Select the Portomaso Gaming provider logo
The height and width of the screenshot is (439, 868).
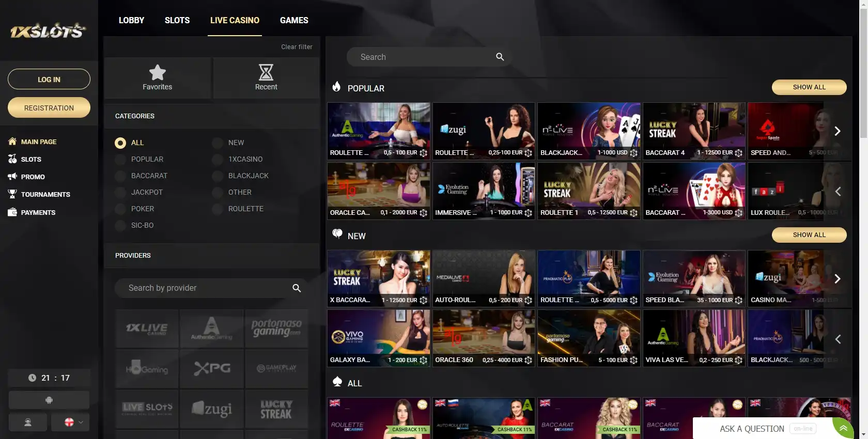276,328
